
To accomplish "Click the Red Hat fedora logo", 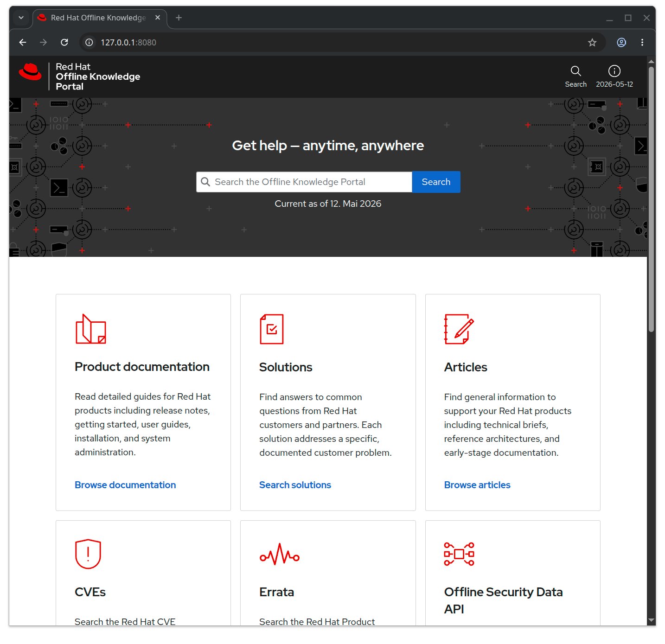I will [x=30, y=72].
